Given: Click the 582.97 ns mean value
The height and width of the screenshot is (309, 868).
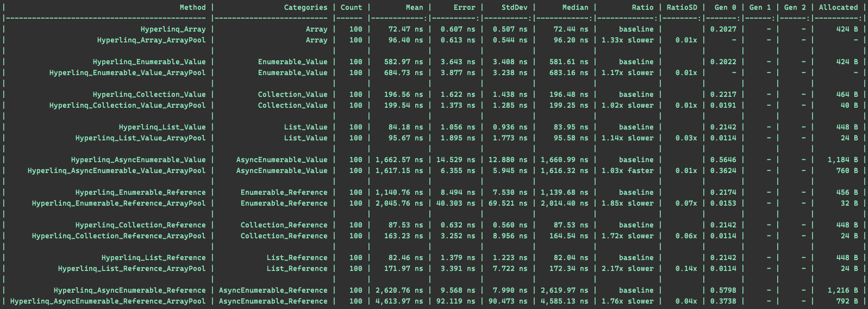Looking at the screenshot, I should pyautogui.click(x=404, y=62).
